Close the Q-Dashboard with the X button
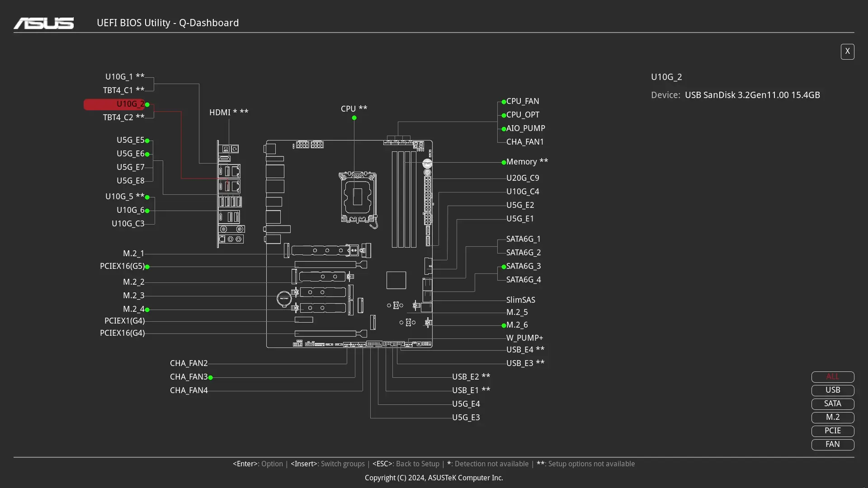The image size is (868, 488). [848, 52]
